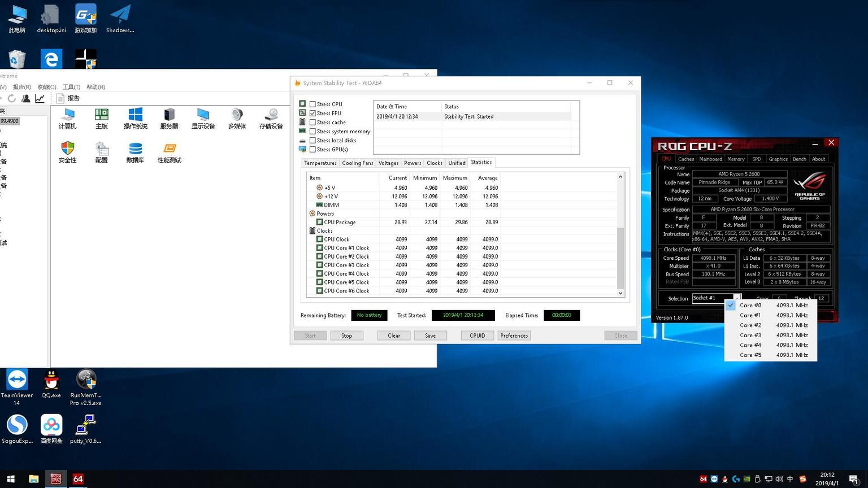Click the AIDA64 icon in the taskbar
The image size is (868, 488).
point(78,479)
